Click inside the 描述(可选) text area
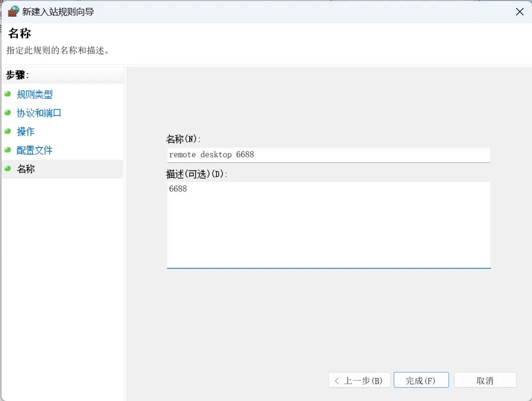This screenshot has width=532, height=401. (328, 225)
